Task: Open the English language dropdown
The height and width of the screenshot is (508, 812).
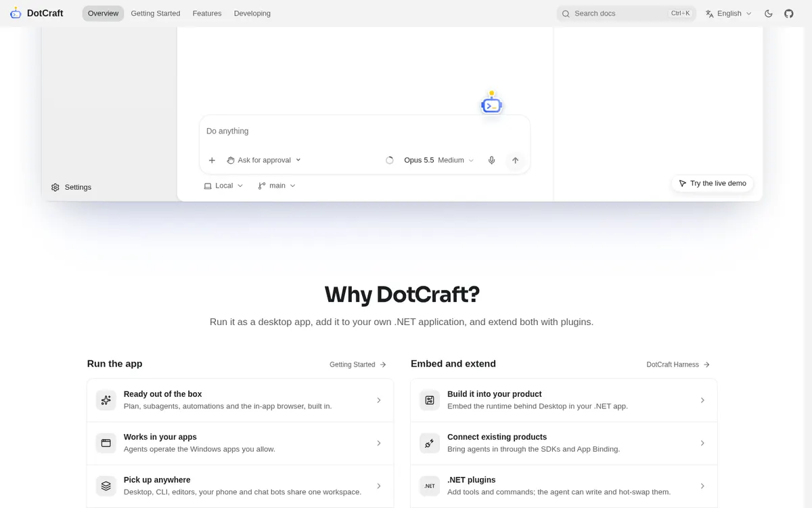Action: [729, 14]
